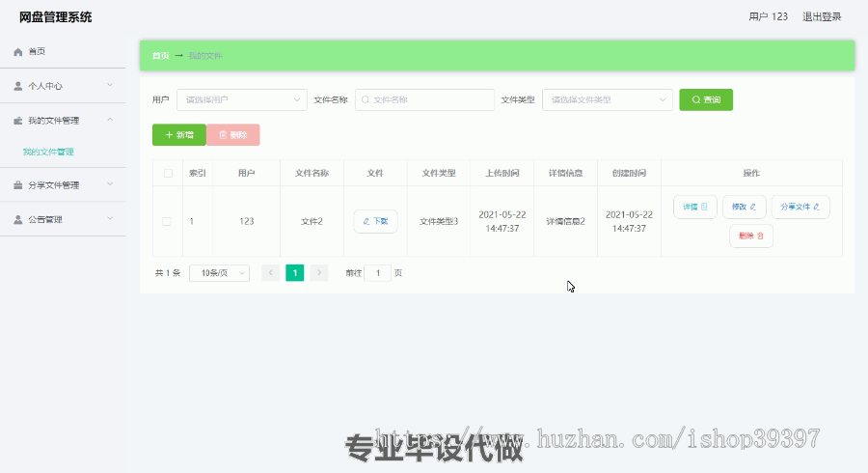Click the 修改 button for 文件2
This screenshot has height=473, width=868.
click(x=744, y=207)
